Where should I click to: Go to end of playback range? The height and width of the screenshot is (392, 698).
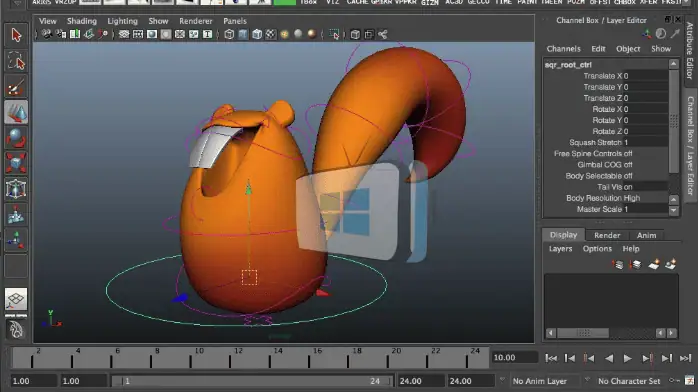pos(686,358)
